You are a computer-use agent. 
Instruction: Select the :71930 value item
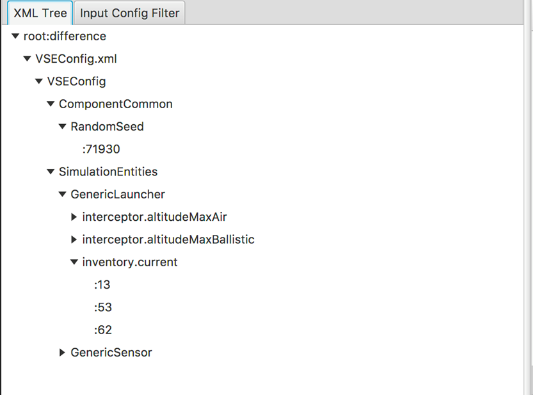[101, 149]
